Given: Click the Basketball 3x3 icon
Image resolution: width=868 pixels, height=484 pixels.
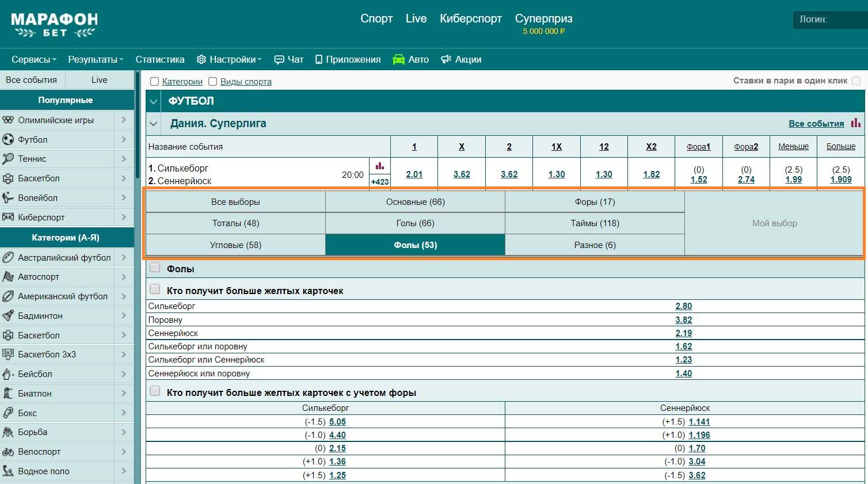Looking at the screenshot, I should tap(8, 354).
